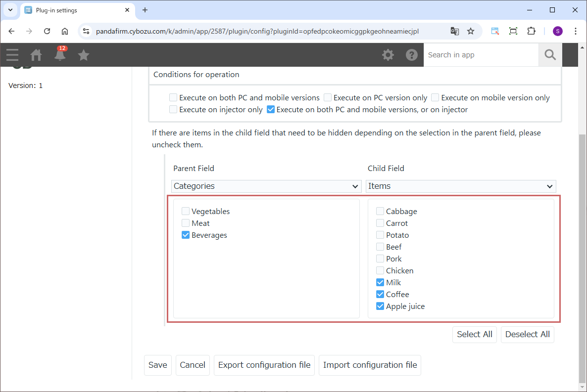This screenshot has width=587, height=392.
Task: Go to kintone portal home icon
Action: 36,55
